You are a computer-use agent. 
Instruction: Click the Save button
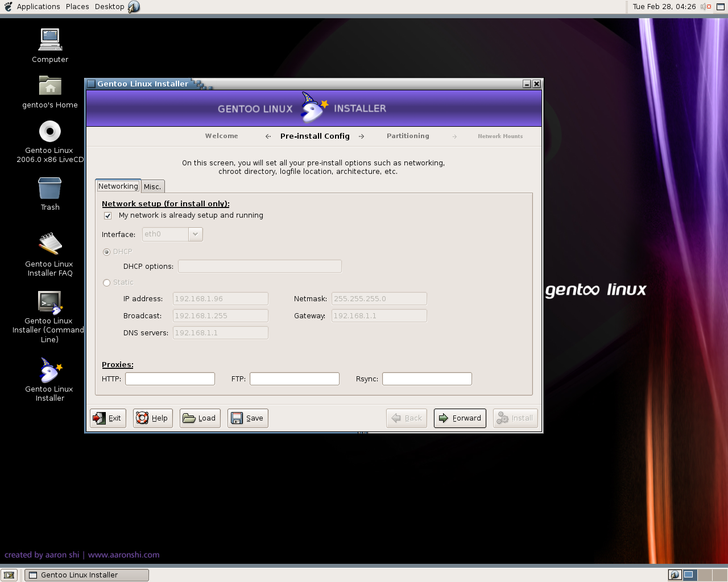(x=248, y=418)
